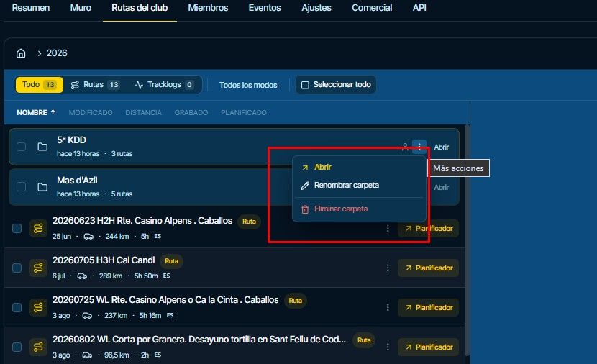The image size is (597, 364).
Task: Sort by GRABADO column
Action: (x=191, y=112)
